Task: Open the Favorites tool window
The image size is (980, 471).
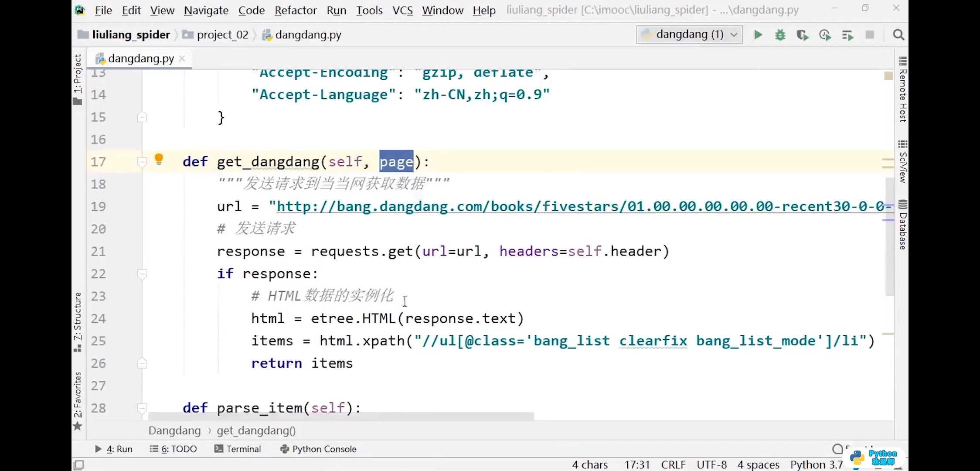Action: coord(78,401)
